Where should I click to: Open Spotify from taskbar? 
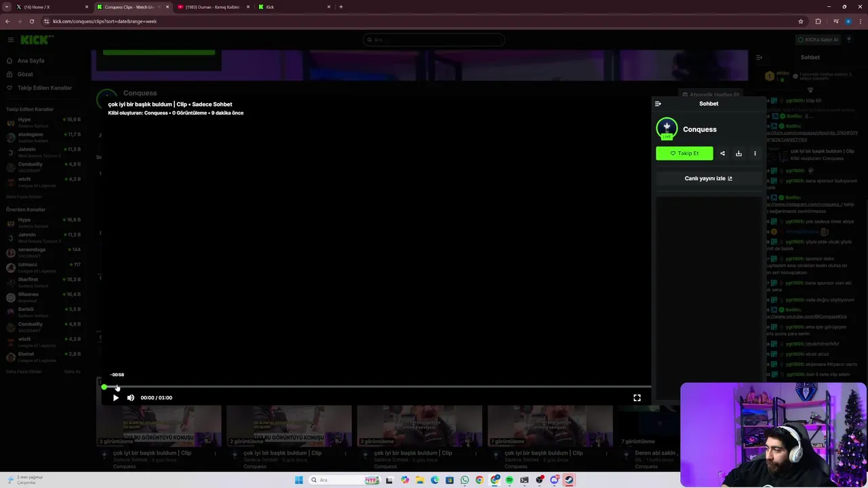509,480
